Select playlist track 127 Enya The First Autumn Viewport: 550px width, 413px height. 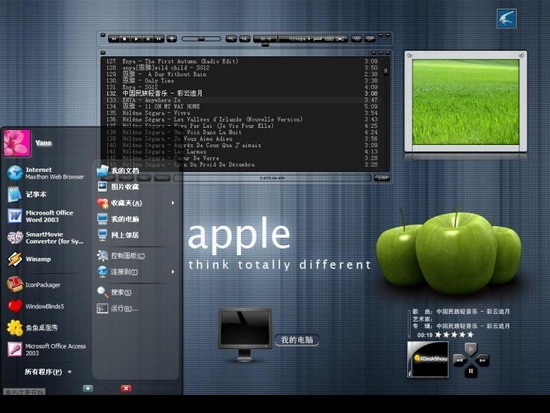coord(242,61)
